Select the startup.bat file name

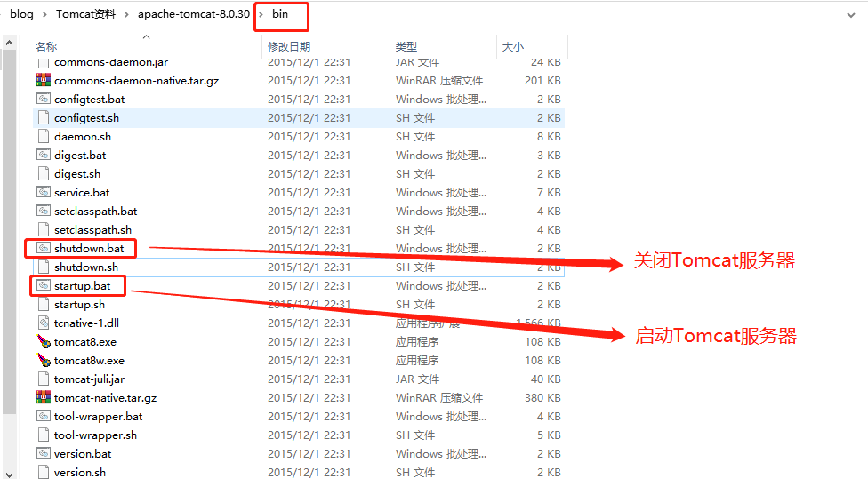pyautogui.click(x=83, y=285)
